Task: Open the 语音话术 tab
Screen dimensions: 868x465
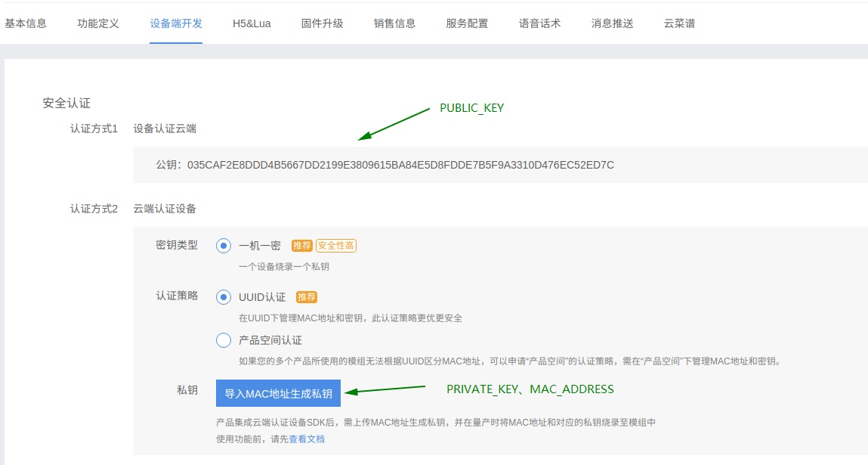Action: tap(539, 23)
